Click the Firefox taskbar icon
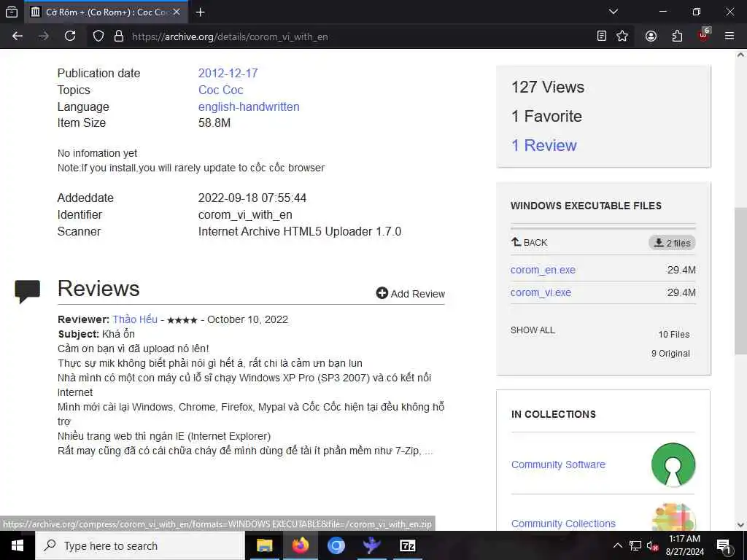Screen dimensions: 747x560 coord(300,545)
